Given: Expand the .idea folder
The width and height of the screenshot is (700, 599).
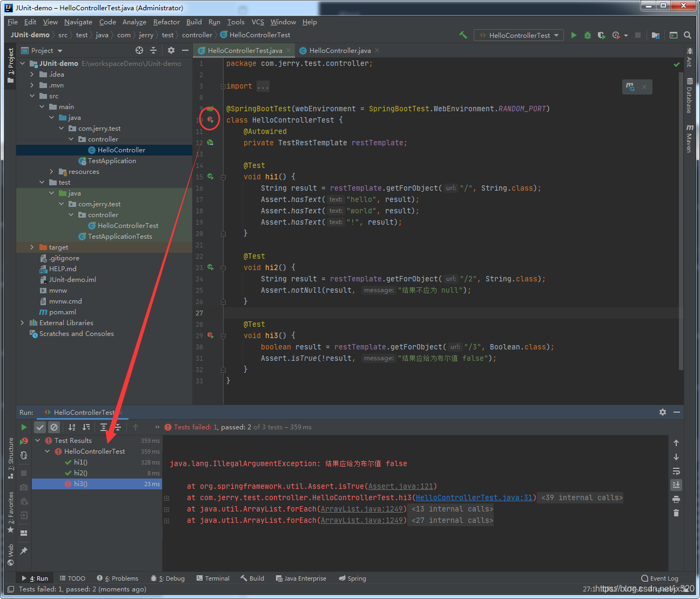Looking at the screenshot, I should [32, 75].
